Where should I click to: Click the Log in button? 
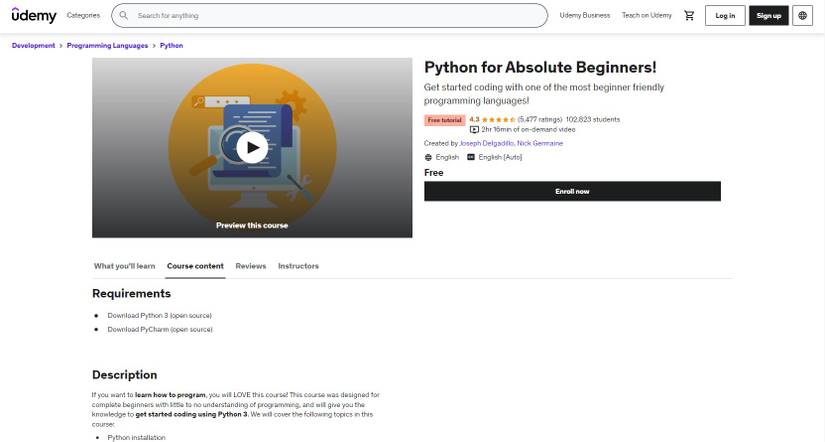(725, 15)
